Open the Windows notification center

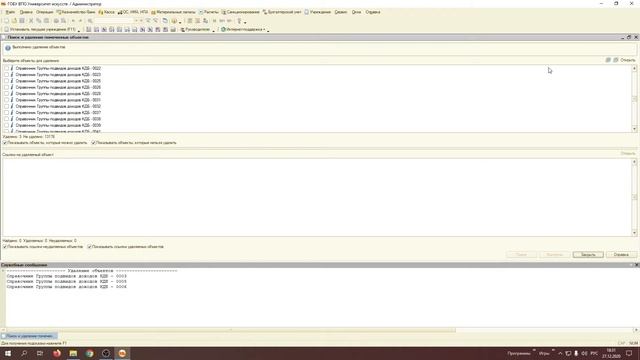tap(629, 353)
